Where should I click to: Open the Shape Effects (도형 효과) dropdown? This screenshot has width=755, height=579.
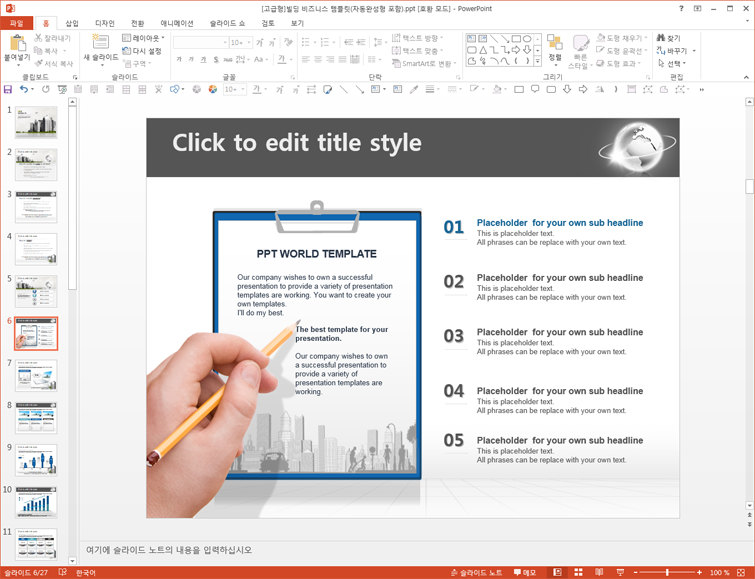619,63
